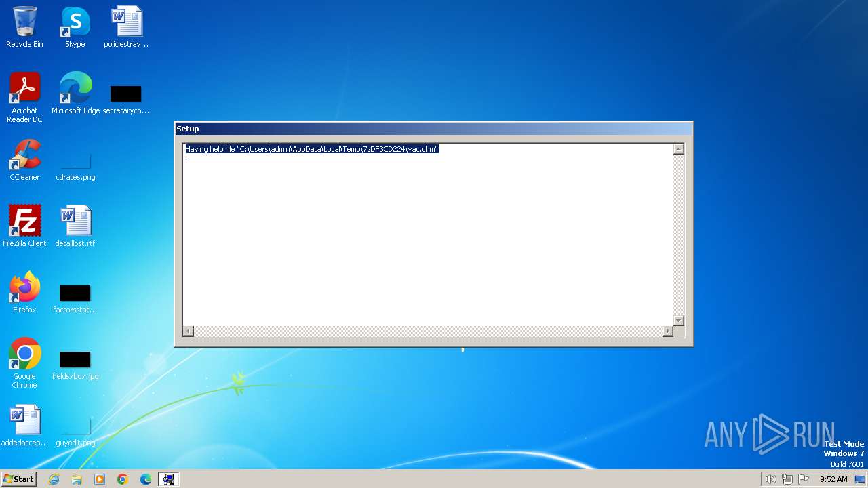This screenshot has height=488, width=868.
Task: Select the detaillost.rtf document
Action: click(x=75, y=226)
